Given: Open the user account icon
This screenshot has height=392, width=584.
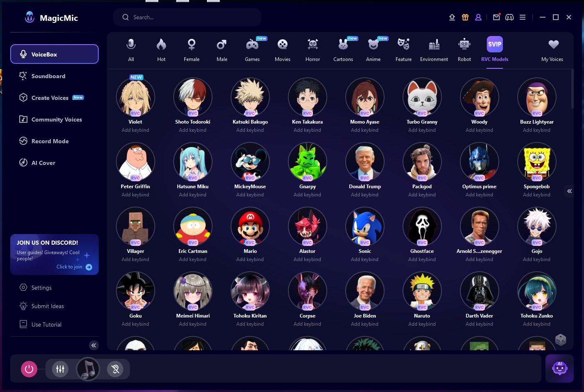Looking at the screenshot, I should pos(478,17).
